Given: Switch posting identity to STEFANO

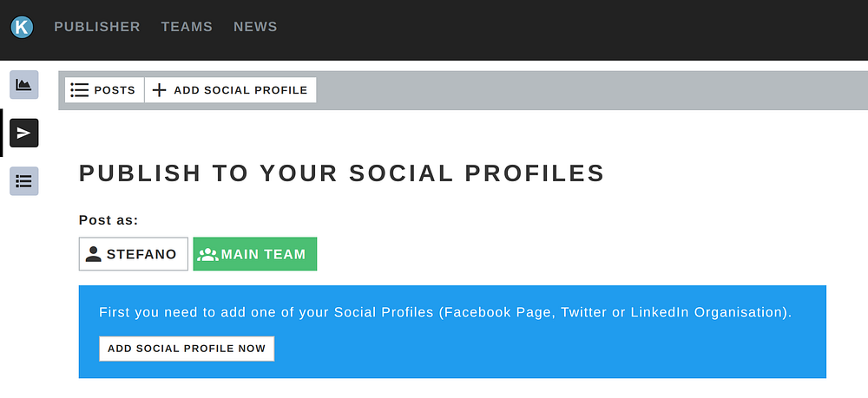Looking at the screenshot, I should point(141,254).
